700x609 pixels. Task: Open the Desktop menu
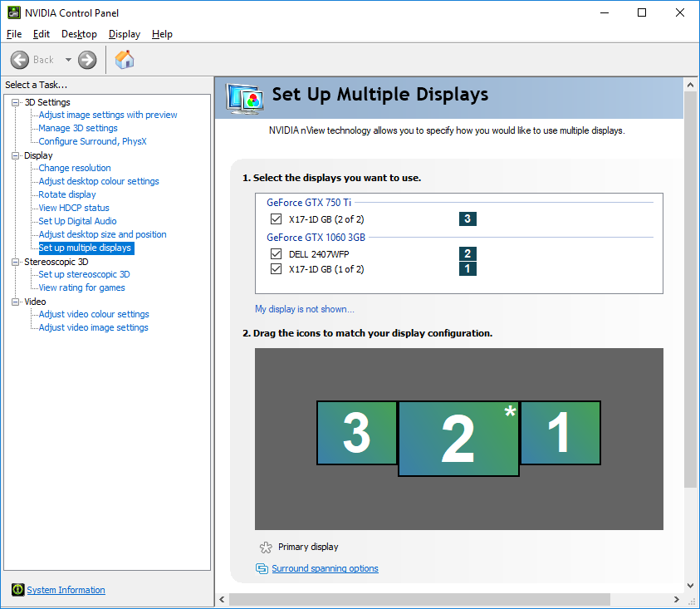(79, 34)
